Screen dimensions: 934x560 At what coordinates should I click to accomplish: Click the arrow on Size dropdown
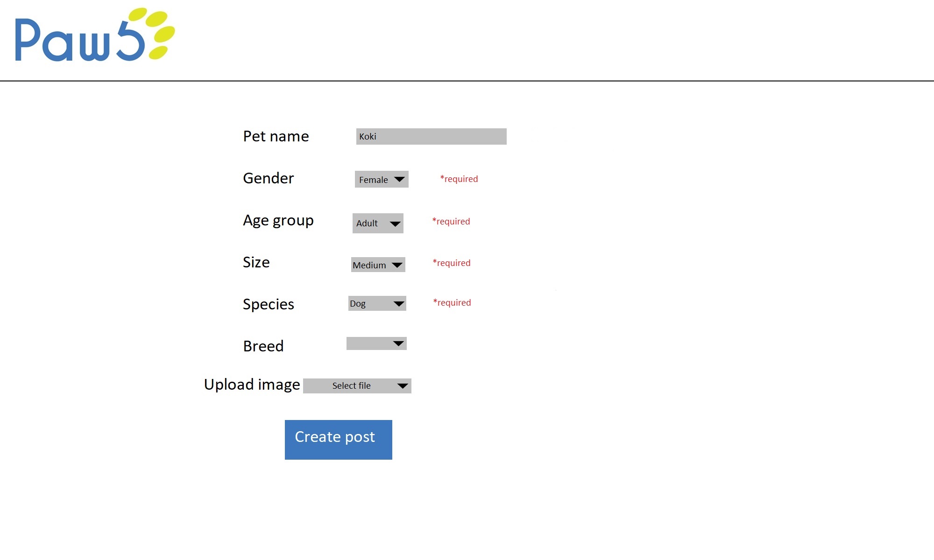[x=397, y=265]
